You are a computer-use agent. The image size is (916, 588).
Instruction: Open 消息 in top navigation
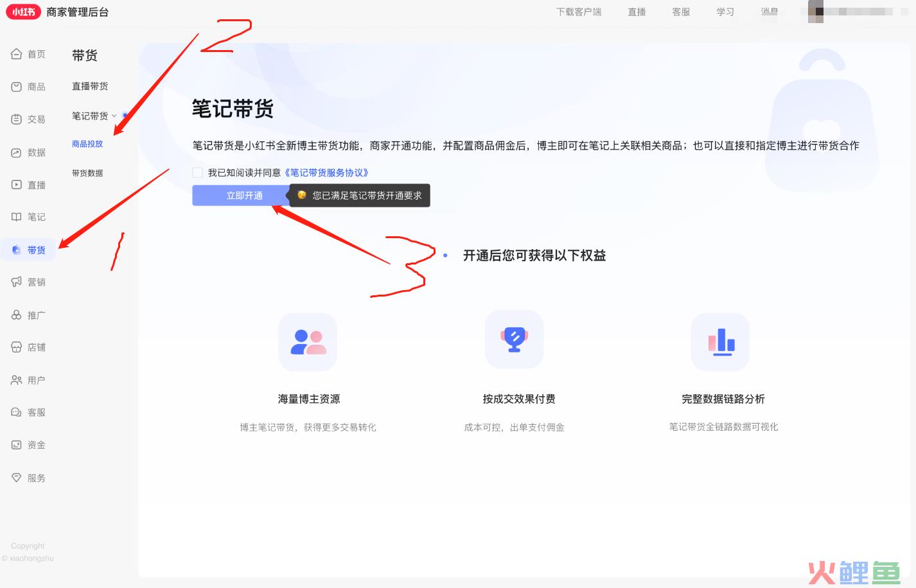pos(770,12)
